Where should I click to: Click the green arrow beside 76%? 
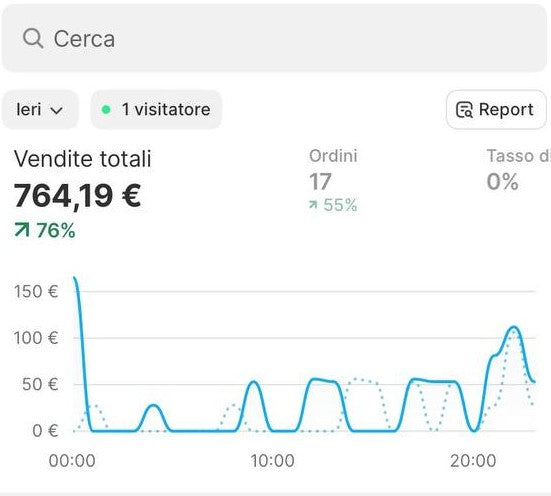22,230
